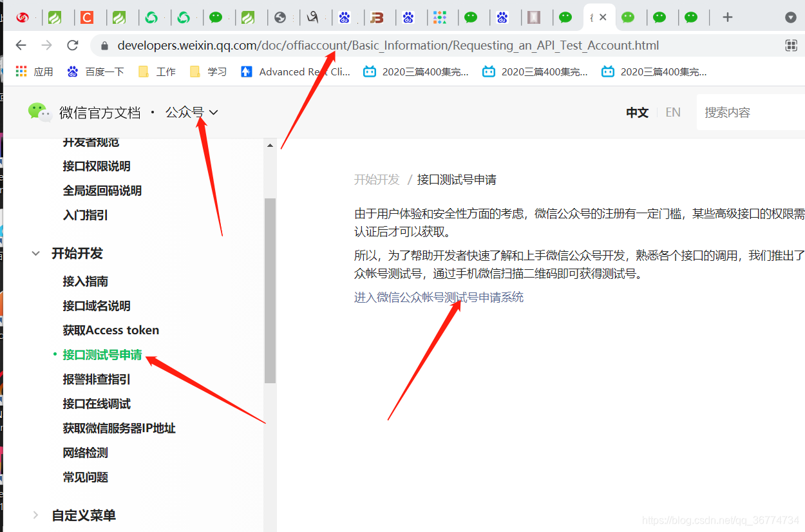Open the 公众号 dropdown menu

tap(192, 112)
